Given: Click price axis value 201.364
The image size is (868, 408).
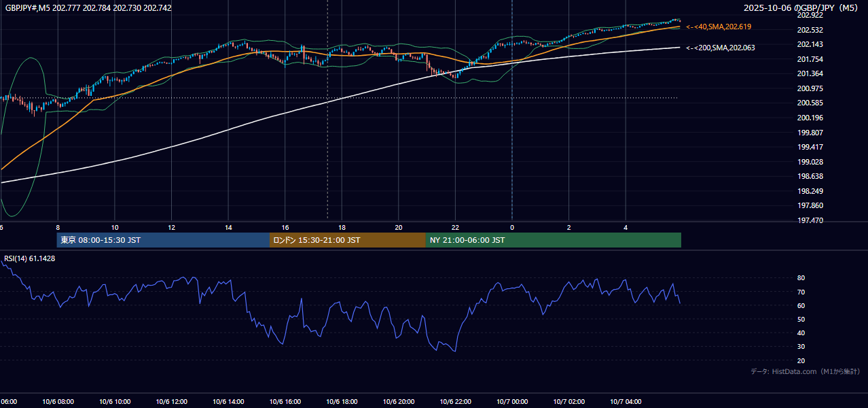Looking at the screenshot, I should (810, 73).
